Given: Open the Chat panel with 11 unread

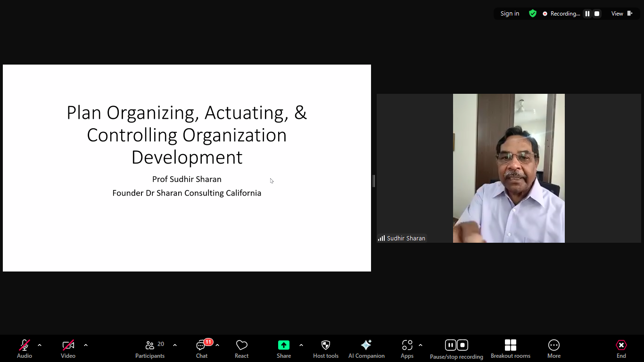Looking at the screenshot, I should (x=202, y=348).
